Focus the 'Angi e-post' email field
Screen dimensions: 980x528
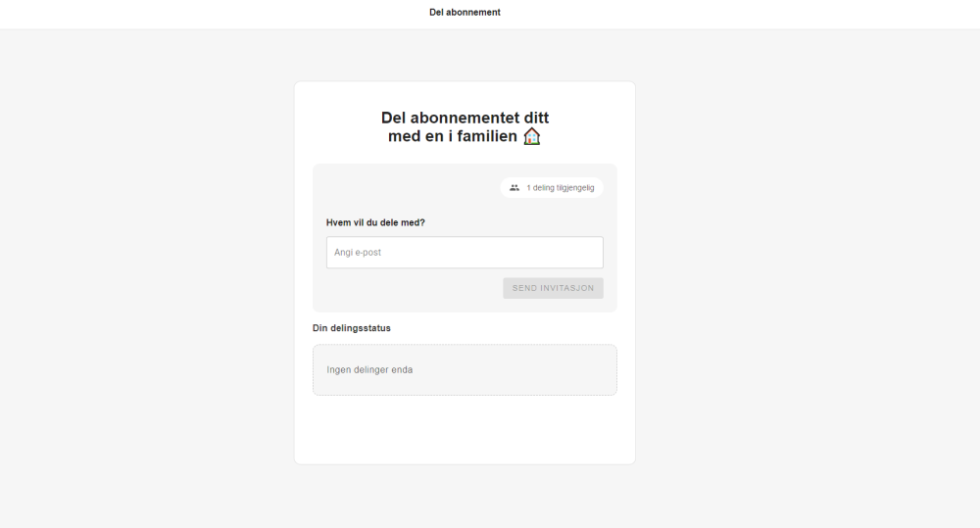[x=464, y=253]
